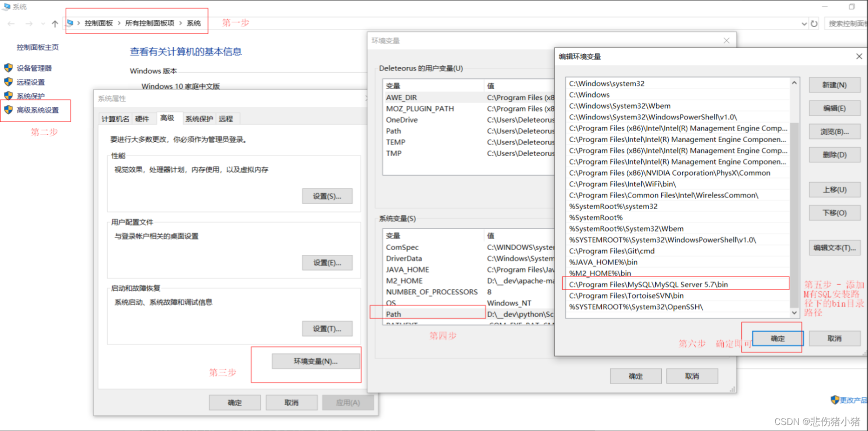Switch to the 硬件 tab in System Properties
This screenshot has width=868, height=431.
pyautogui.click(x=142, y=118)
